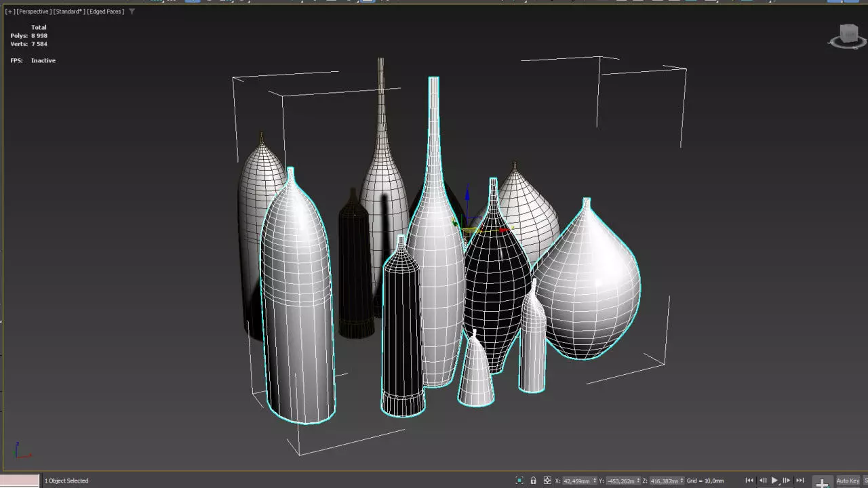
Task: Toggle the Selection Lock padlock icon
Action: pos(534,481)
